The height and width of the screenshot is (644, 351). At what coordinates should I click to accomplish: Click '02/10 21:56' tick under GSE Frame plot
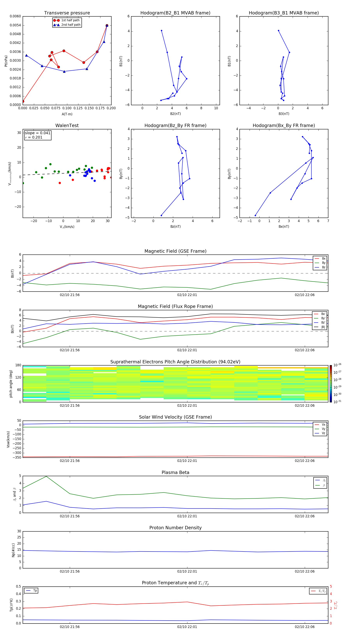70,295
